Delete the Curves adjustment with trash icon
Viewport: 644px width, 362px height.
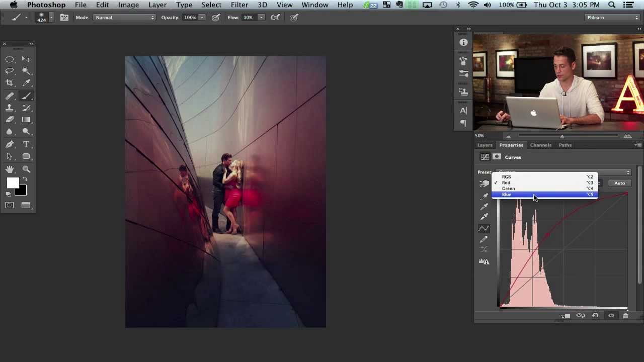tap(625, 316)
